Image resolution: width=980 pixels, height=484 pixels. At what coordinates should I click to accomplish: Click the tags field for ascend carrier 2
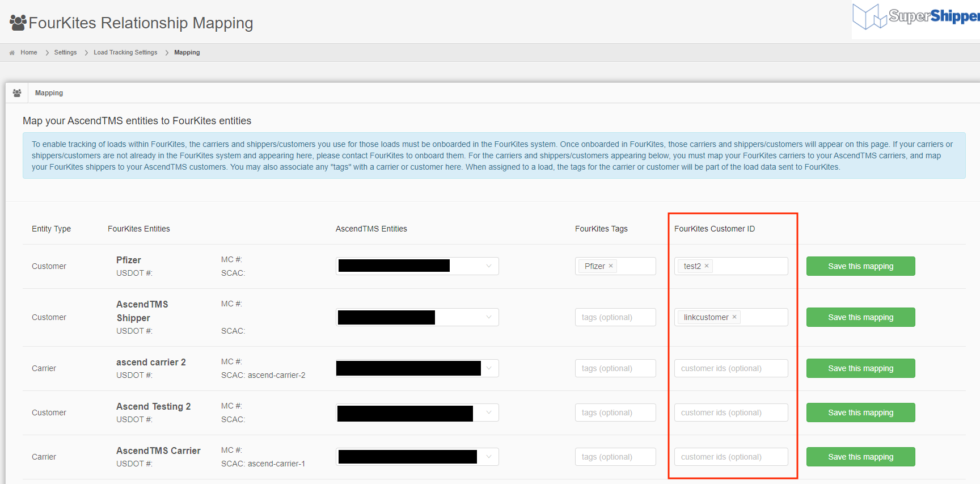point(615,368)
